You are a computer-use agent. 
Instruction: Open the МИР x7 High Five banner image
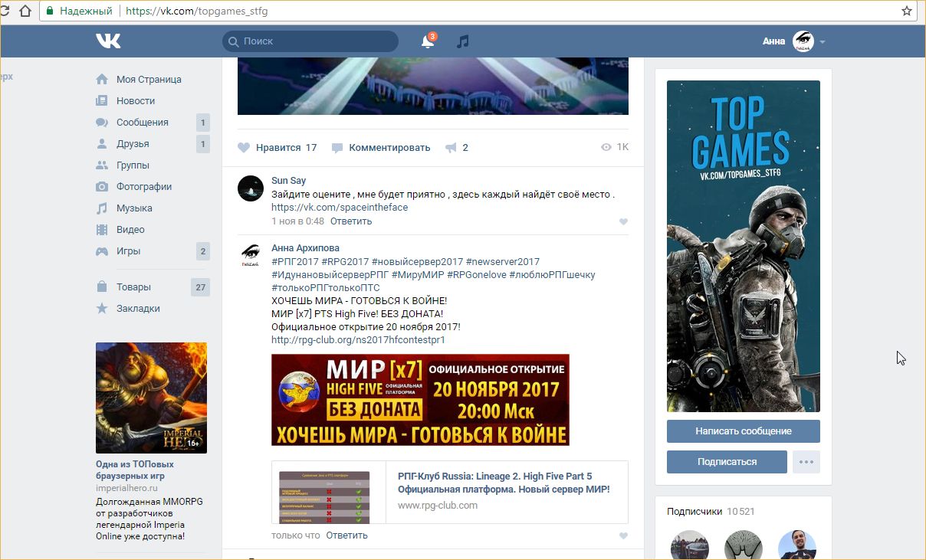pyautogui.click(x=420, y=400)
